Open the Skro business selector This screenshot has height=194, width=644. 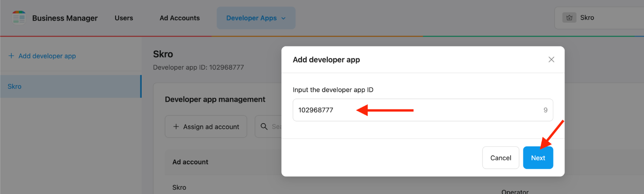[599, 18]
